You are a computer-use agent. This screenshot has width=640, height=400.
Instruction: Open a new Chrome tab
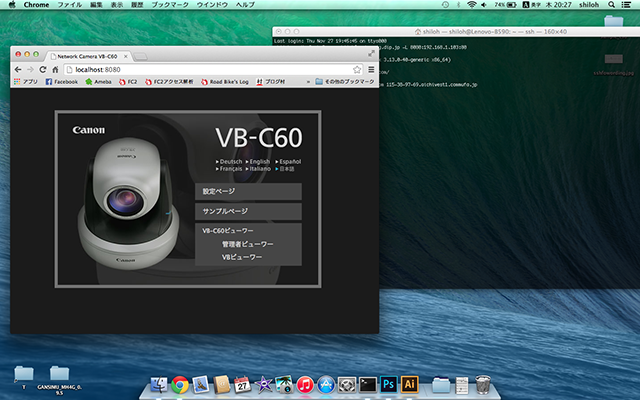(x=140, y=57)
